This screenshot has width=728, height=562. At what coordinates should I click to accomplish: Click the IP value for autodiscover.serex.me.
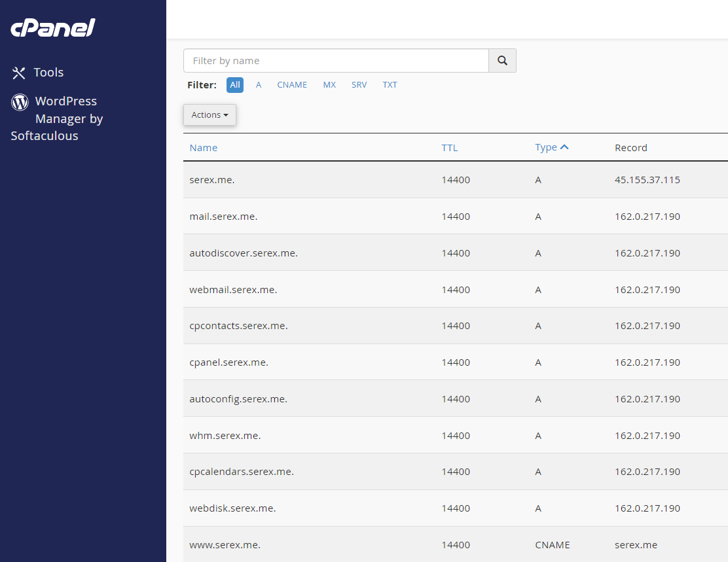(x=647, y=253)
